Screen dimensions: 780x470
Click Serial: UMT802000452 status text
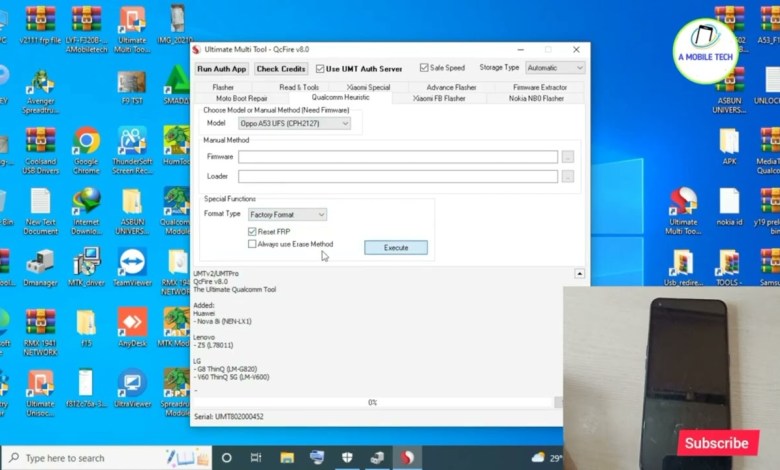pos(229,416)
